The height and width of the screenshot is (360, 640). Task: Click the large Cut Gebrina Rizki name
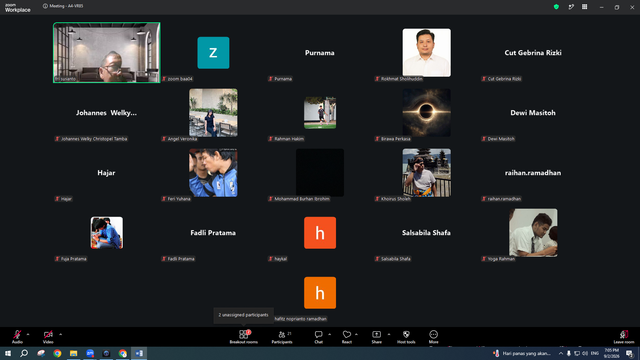pyautogui.click(x=533, y=53)
